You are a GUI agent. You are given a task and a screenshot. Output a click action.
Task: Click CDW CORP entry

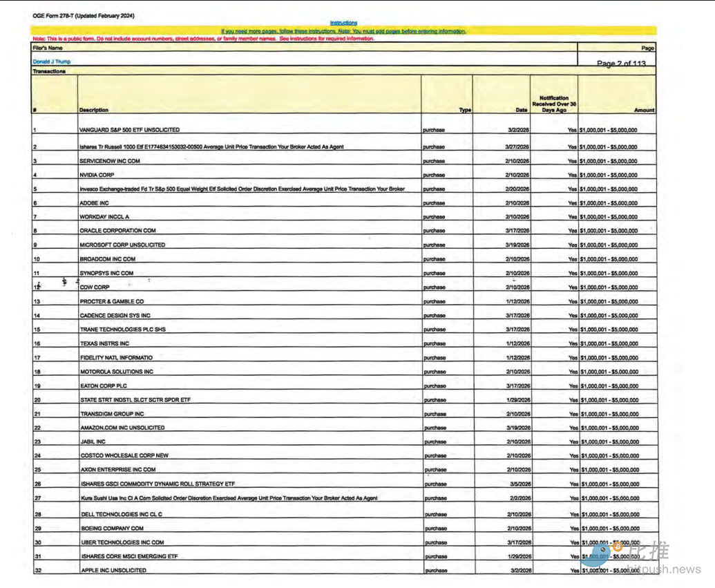[95, 287]
